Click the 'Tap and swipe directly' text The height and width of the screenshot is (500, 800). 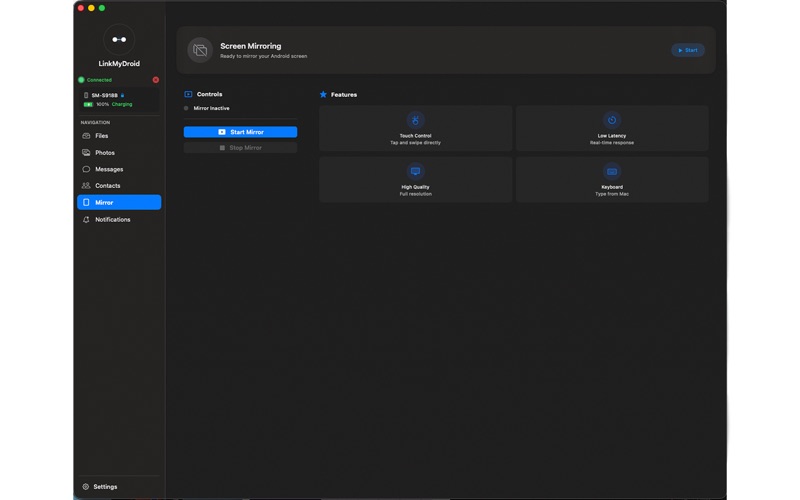[415, 143]
